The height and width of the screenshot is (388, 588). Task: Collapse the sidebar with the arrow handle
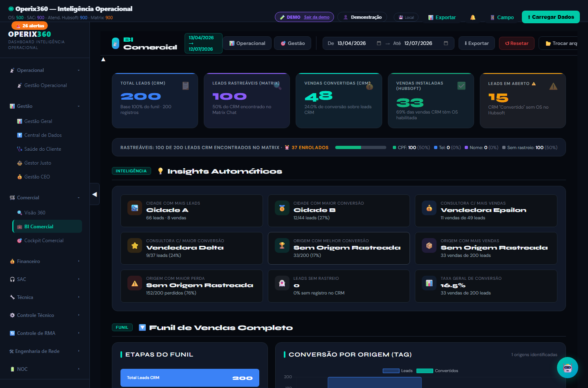(95, 194)
